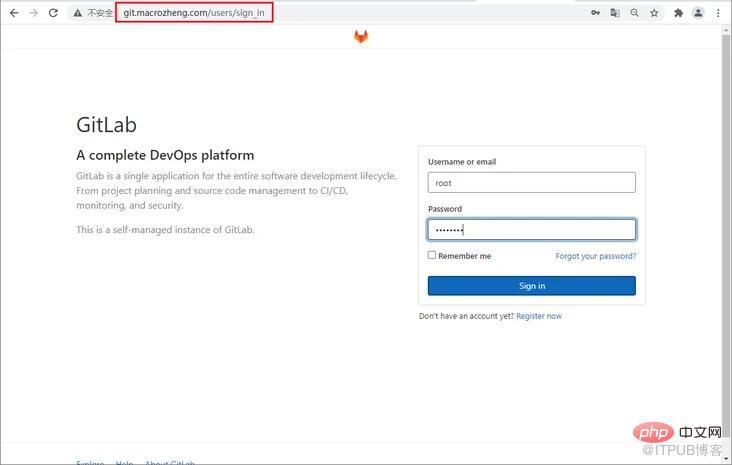Click the address bar URL

coord(194,13)
